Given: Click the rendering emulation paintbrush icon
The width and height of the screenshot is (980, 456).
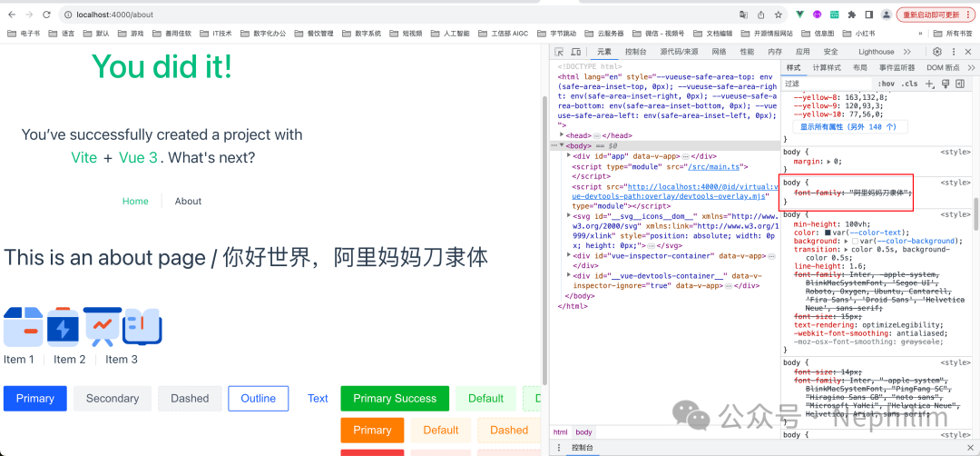Looking at the screenshot, I should pyautogui.click(x=946, y=84).
